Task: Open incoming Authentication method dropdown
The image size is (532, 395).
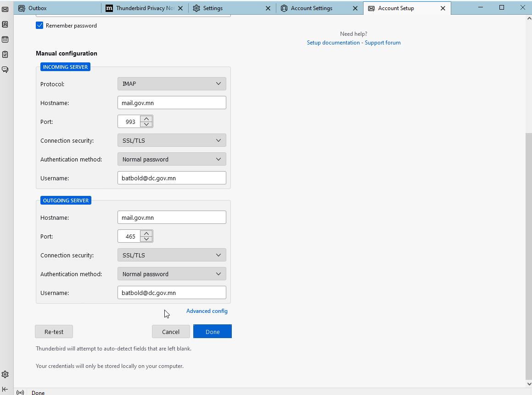Action: [x=172, y=159]
